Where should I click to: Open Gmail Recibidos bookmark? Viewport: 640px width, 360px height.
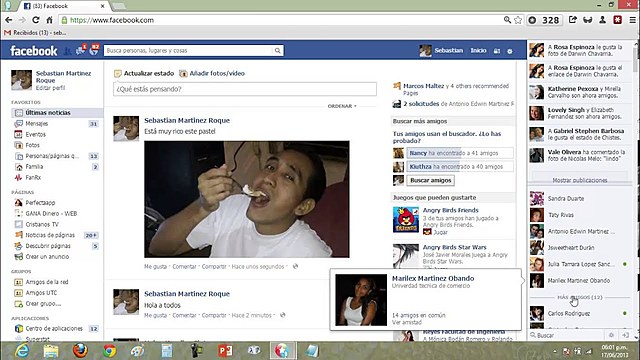35,33
